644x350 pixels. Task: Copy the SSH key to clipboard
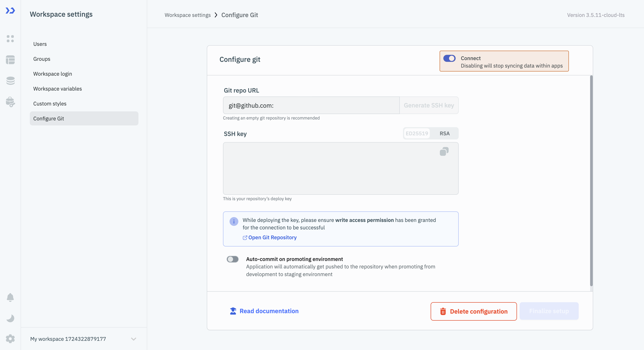(444, 152)
